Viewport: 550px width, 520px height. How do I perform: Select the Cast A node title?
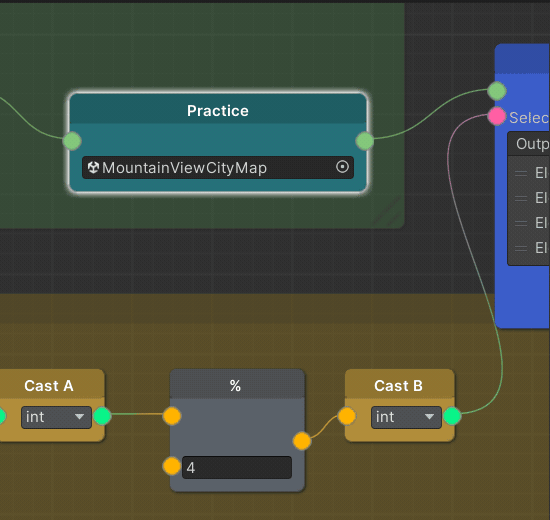[49, 386]
